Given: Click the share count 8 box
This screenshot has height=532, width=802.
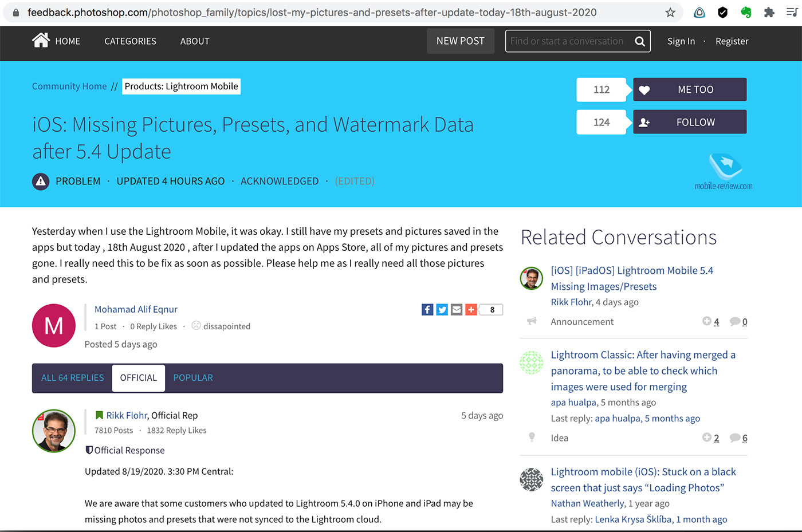Looking at the screenshot, I should coord(492,310).
